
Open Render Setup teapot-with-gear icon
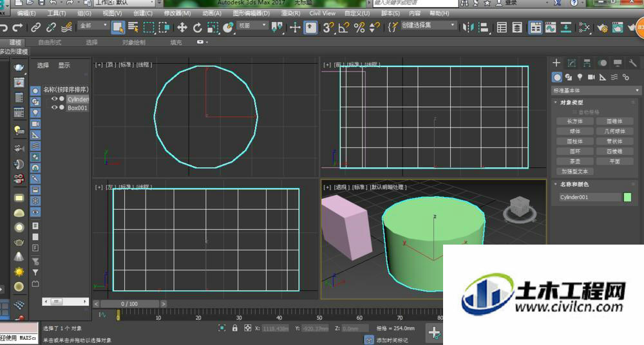point(602,28)
